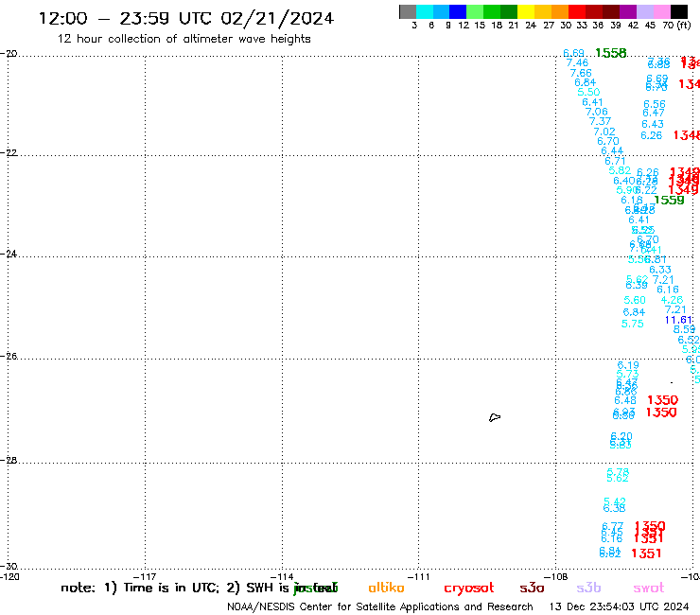Click the wave height value '6.33'
This screenshot has height=615, width=700.
coord(660,270)
